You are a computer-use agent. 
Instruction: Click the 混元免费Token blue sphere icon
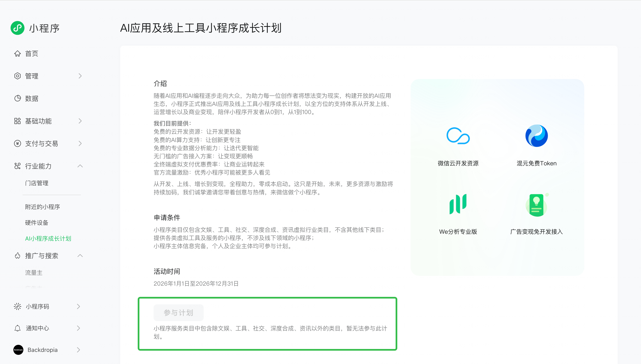point(536,136)
